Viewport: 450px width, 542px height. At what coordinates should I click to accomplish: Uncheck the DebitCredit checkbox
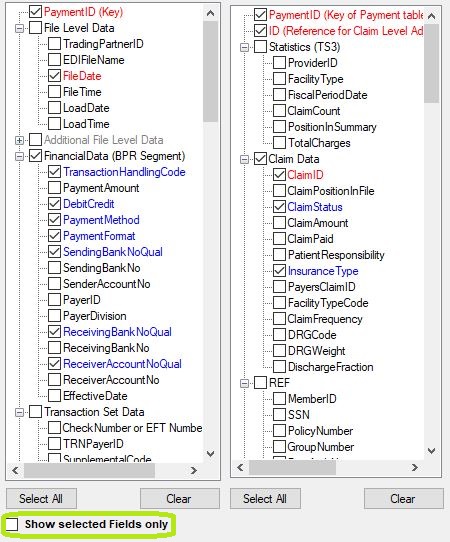pyautogui.click(x=54, y=204)
